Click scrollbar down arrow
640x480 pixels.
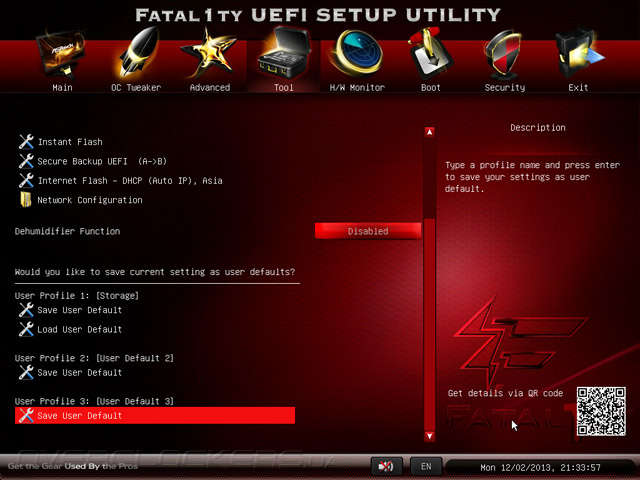(x=429, y=436)
